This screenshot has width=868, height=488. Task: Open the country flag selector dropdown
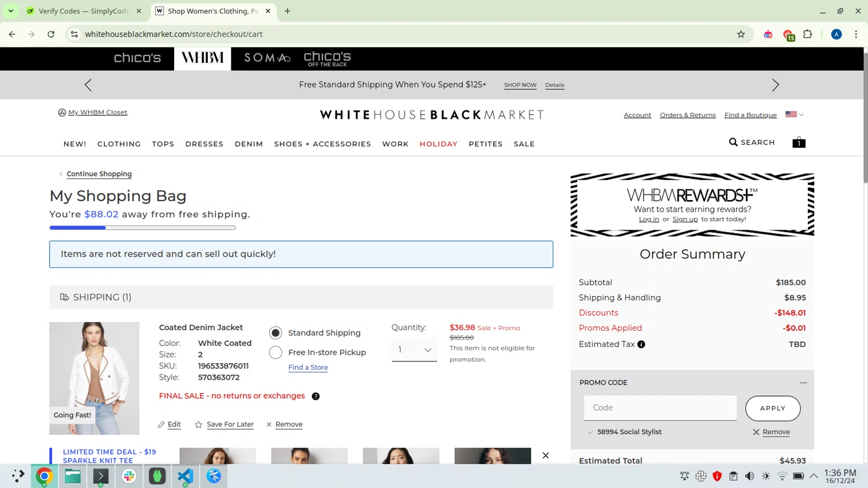[x=795, y=114]
